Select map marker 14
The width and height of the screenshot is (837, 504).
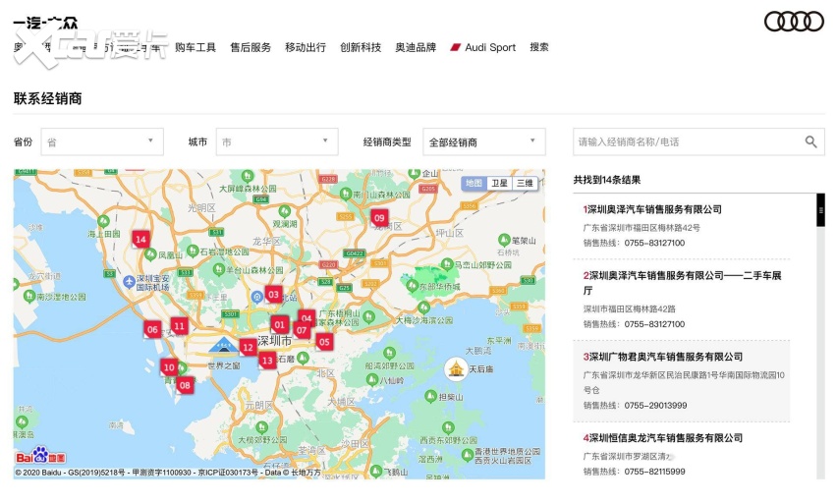(x=140, y=239)
